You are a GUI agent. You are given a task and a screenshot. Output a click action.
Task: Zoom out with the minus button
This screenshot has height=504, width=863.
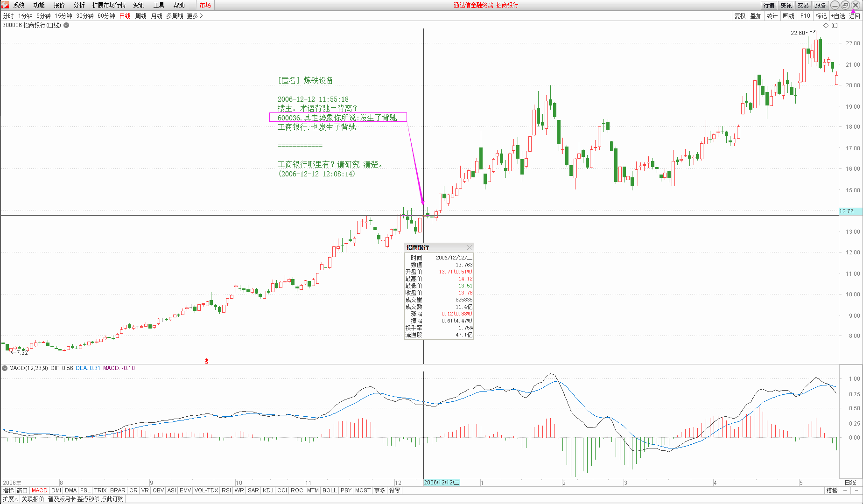coord(856,490)
